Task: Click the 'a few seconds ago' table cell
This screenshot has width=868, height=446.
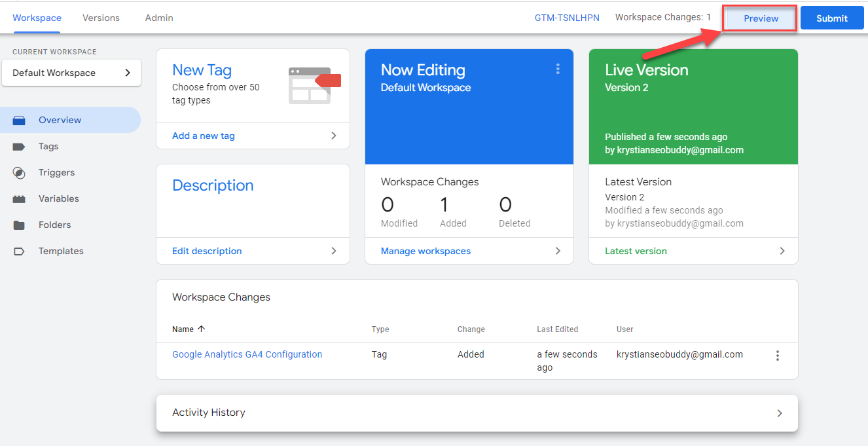Action: click(x=567, y=361)
